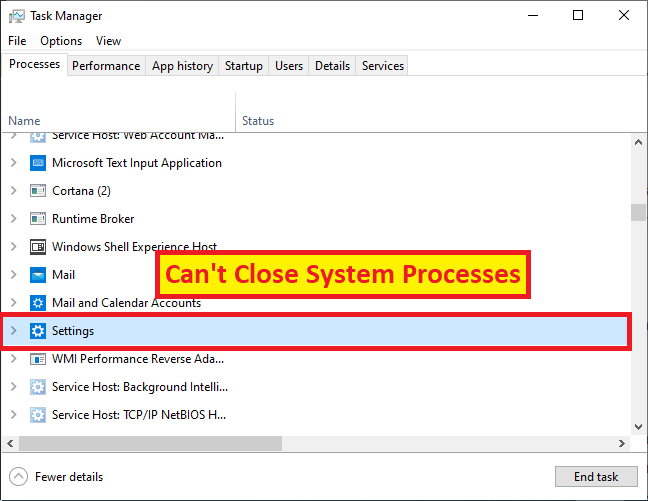
Task: Switch to the Startup tab
Action: pos(244,66)
